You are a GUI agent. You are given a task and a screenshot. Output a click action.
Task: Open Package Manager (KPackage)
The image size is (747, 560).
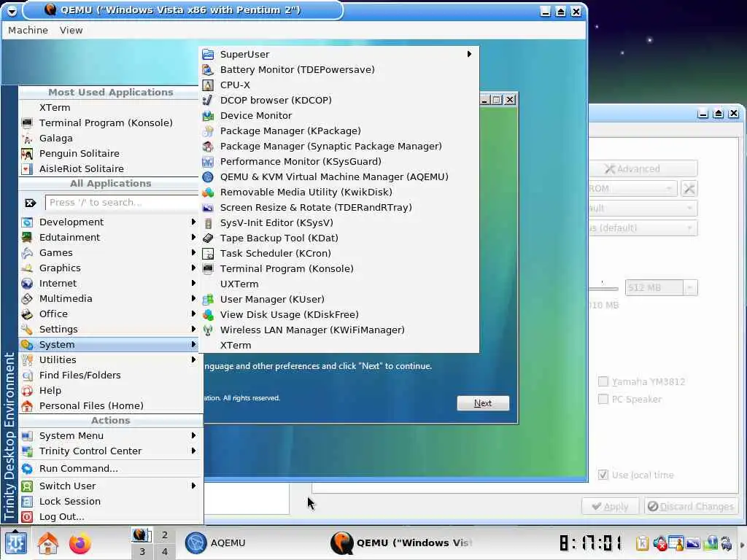[x=338, y=131]
